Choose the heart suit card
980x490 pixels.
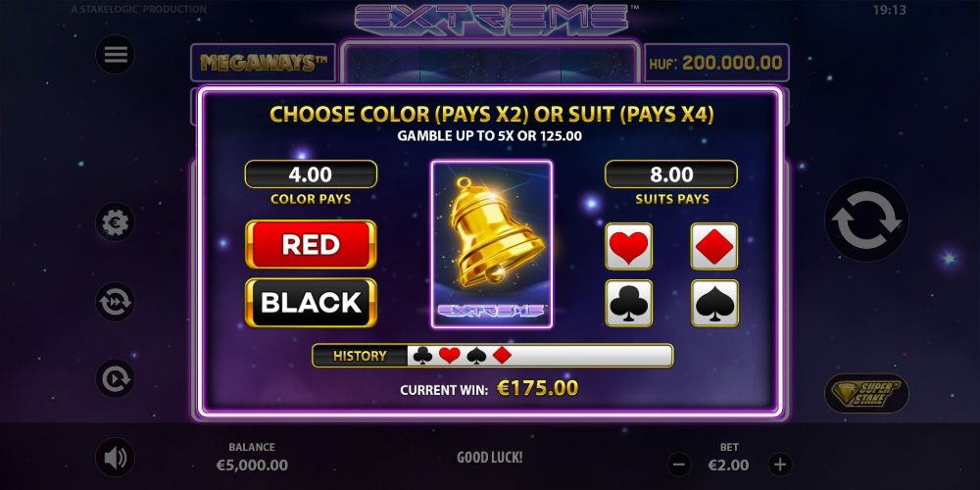coord(629,246)
